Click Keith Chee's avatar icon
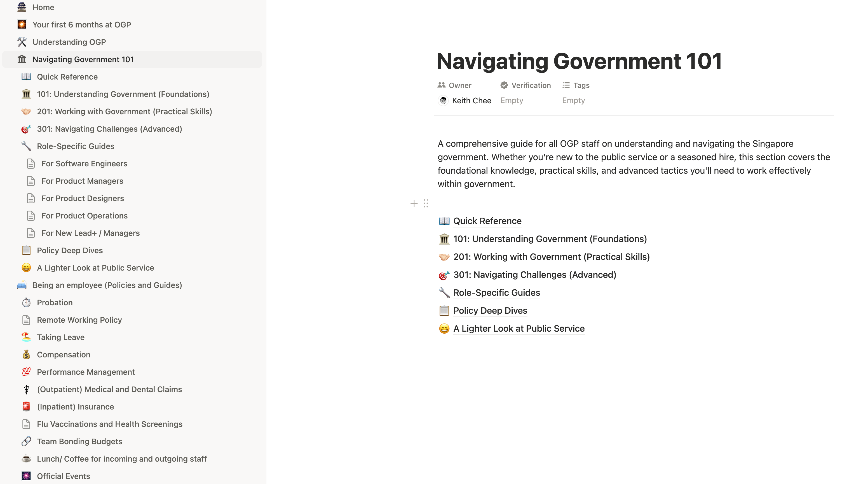Screen dimensions: 868x484 coord(443,101)
